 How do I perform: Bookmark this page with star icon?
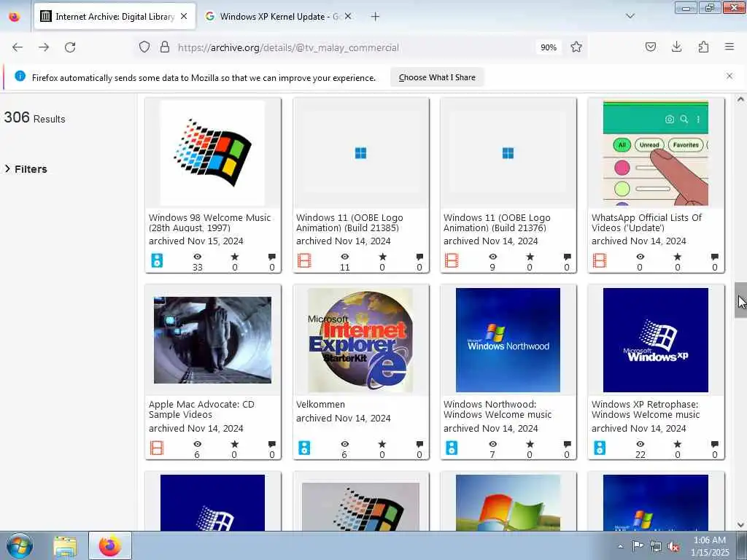click(576, 47)
